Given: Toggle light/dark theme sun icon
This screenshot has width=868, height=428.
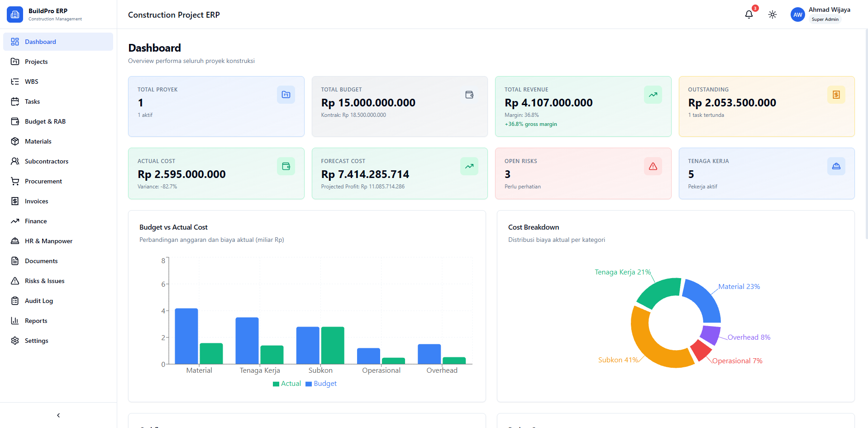Looking at the screenshot, I should [x=772, y=14].
